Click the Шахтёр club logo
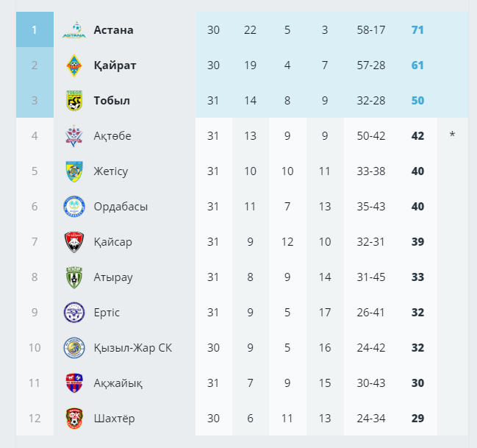The width and height of the screenshot is (477, 448). click(x=74, y=418)
